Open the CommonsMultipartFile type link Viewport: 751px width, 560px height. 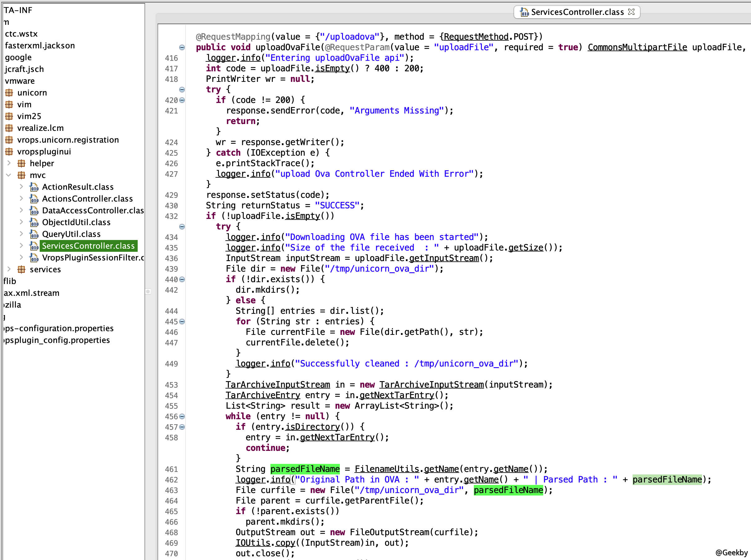coord(637,47)
